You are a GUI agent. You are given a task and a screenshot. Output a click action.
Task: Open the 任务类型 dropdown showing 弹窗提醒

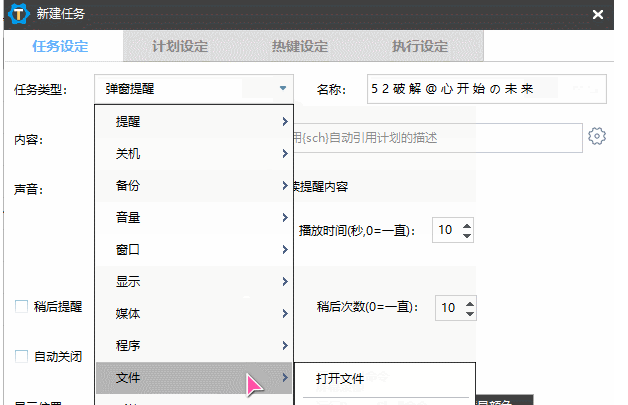(195, 89)
